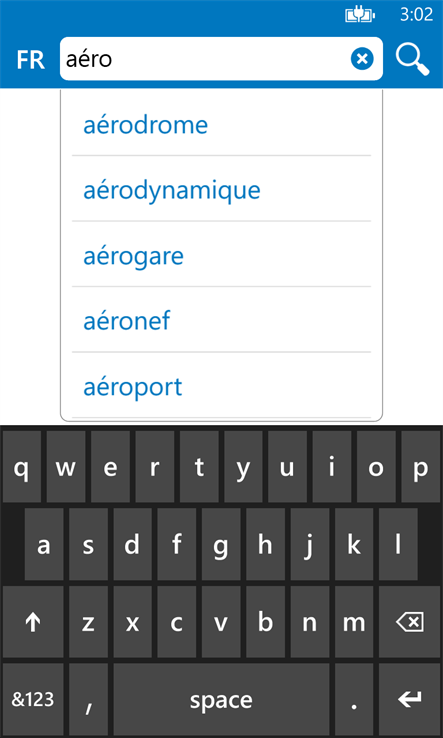Viewport: 443px width, 738px height.
Task: Tap the period key
Action: pyautogui.click(x=354, y=699)
